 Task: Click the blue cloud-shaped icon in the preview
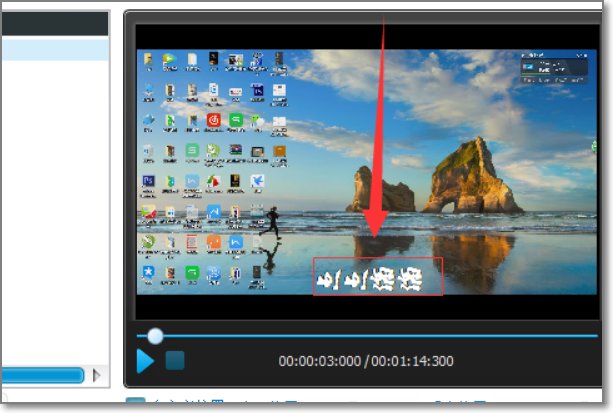pyautogui.click(x=148, y=120)
